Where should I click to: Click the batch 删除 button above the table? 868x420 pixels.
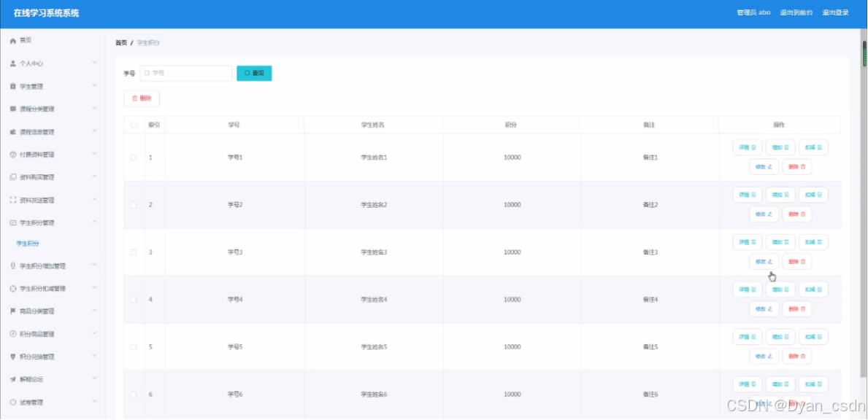point(142,98)
